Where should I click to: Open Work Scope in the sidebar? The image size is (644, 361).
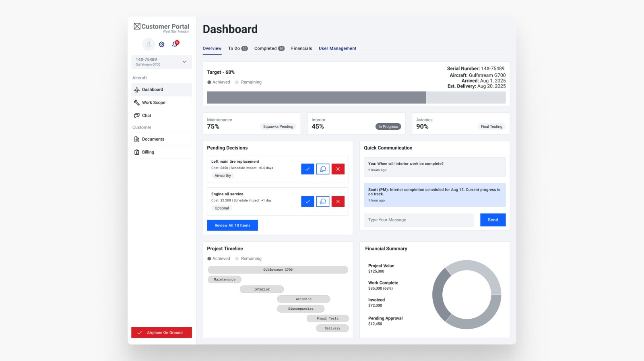click(161, 103)
